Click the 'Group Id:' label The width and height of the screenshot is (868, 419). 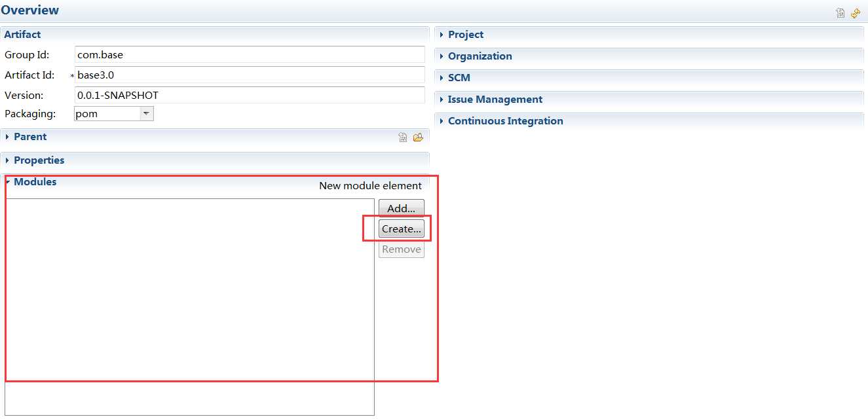[27, 55]
